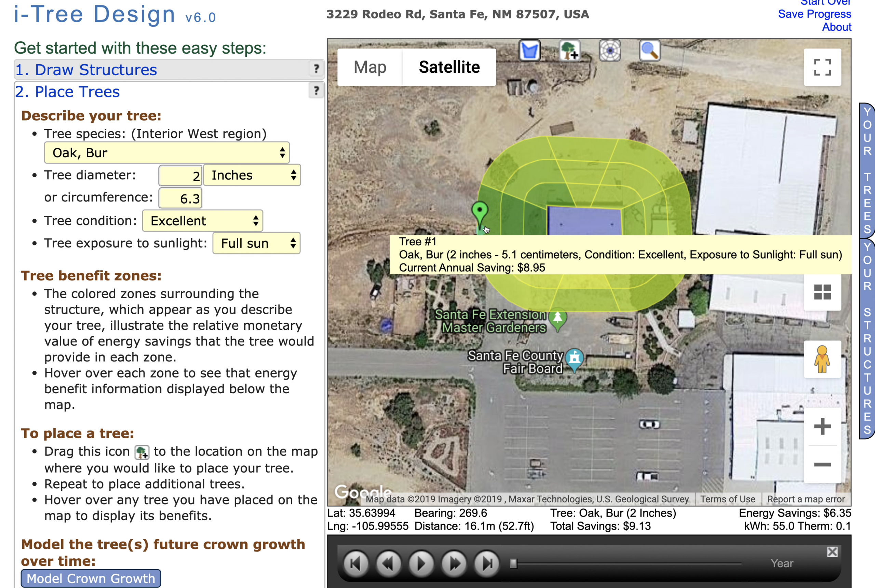Click the Save Progress link
The width and height of the screenshot is (875, 588).
tap(814, 14)
